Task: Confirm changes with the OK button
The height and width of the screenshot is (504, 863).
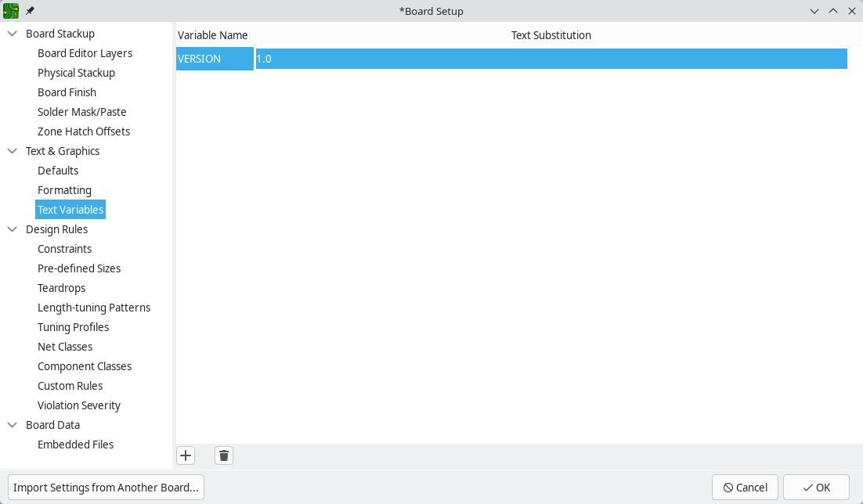Action: click(816, 487)
